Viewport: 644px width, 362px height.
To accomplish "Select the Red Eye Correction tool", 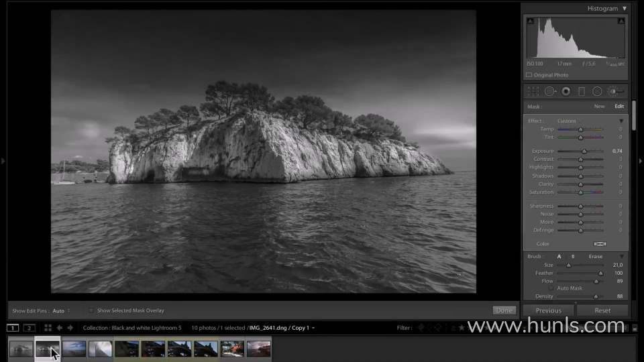I will [566, 92].
